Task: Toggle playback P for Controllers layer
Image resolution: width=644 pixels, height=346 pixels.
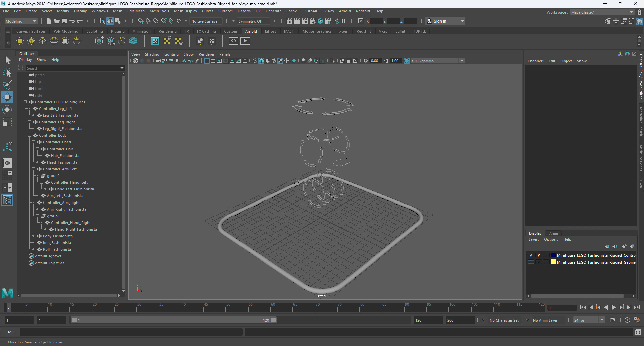Action: click(x=539, y=255)
